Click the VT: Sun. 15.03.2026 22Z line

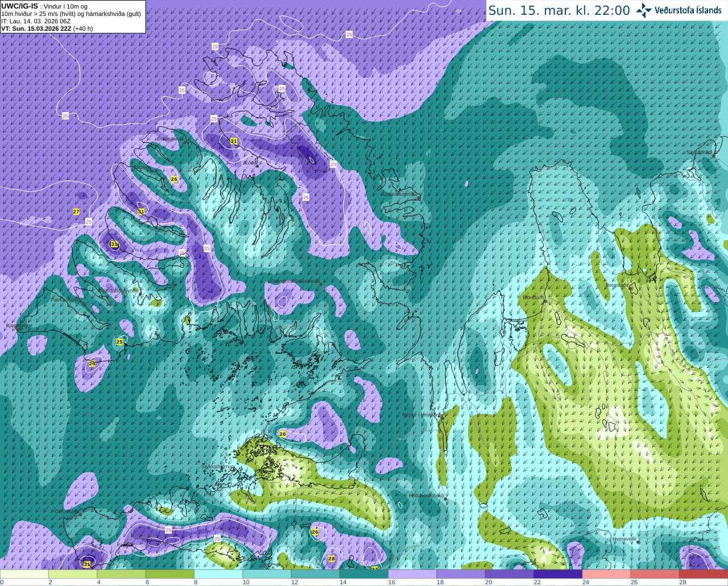point(47,28)
